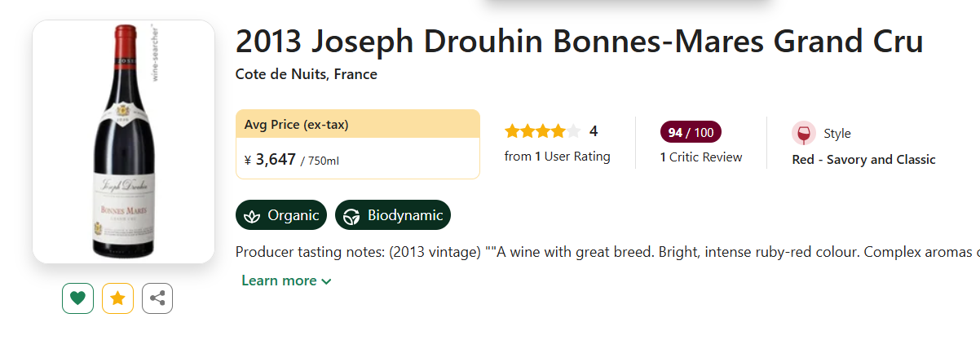Toggle the yellow star button under the bottle

pos(117,298)
